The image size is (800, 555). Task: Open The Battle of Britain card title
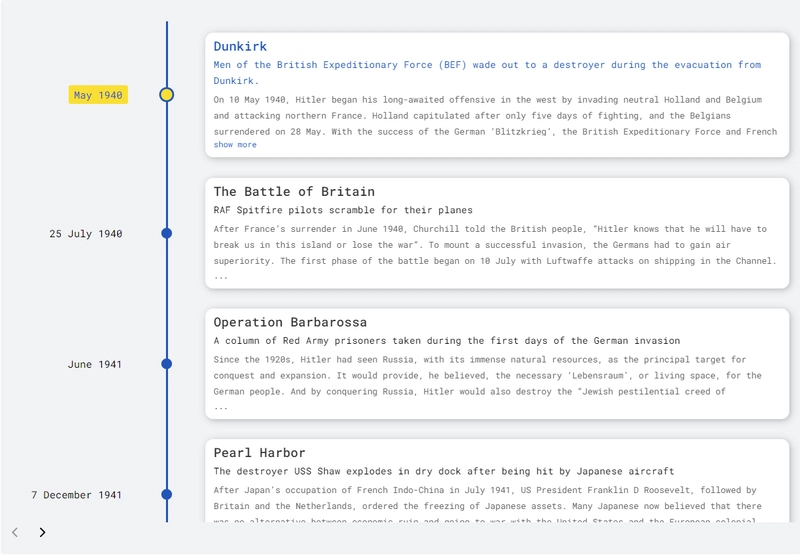click(294, 191)
